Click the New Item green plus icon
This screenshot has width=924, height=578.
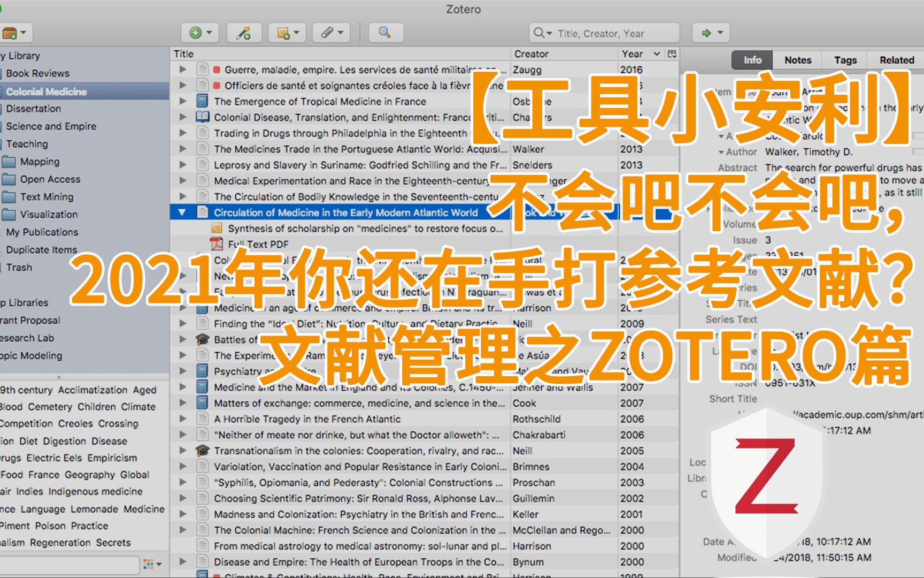click(196, 33)
